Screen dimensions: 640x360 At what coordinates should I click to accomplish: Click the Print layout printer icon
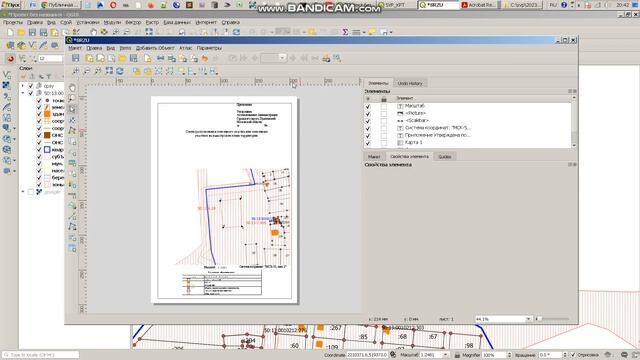point(160,58)
